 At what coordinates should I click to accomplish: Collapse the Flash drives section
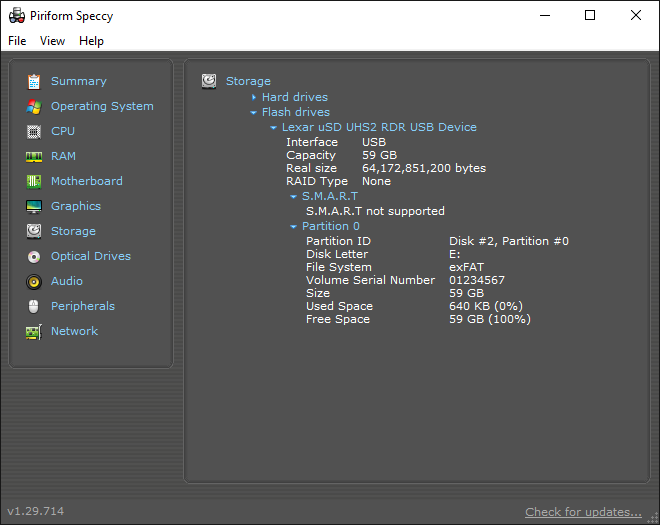tap(254, 113)
